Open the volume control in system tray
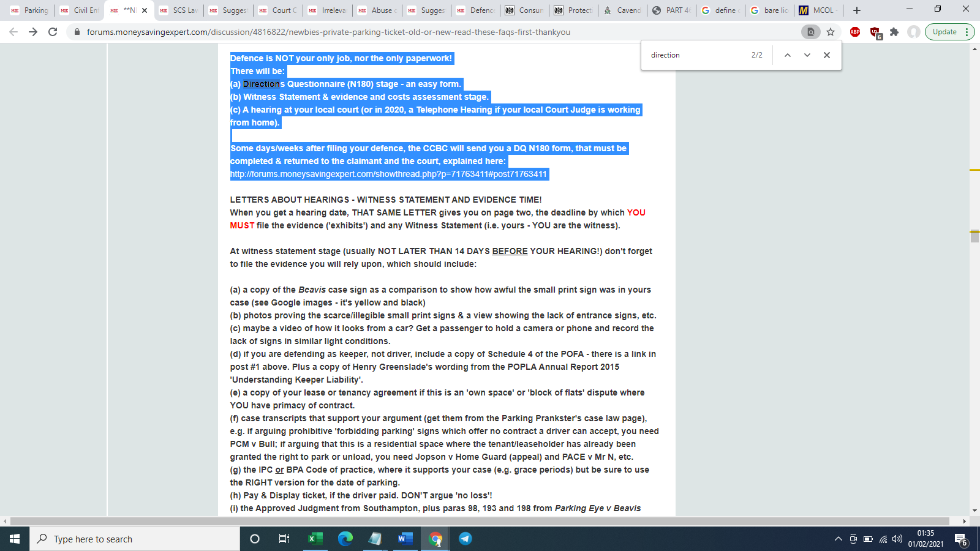The height and width of the screenshot is (551, 980). pos(897,539)
